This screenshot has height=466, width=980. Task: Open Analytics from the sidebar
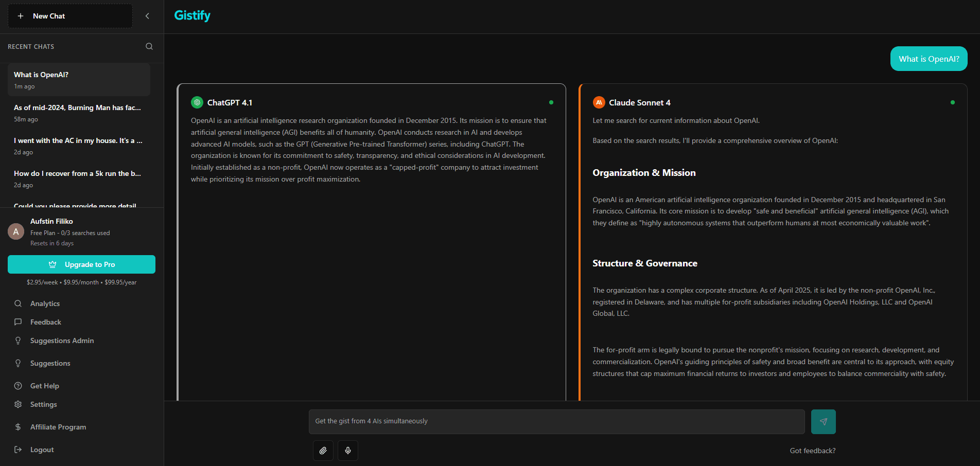[44, 303]
